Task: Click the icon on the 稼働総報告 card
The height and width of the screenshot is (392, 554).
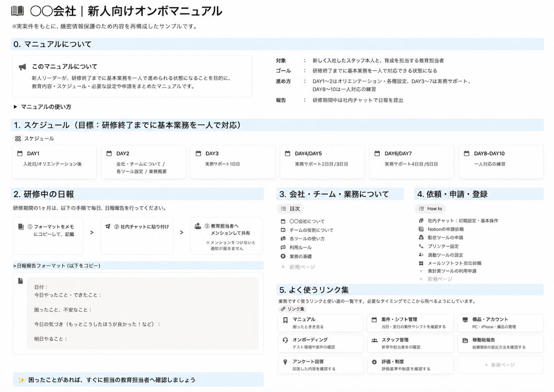Action: [465, 340]
